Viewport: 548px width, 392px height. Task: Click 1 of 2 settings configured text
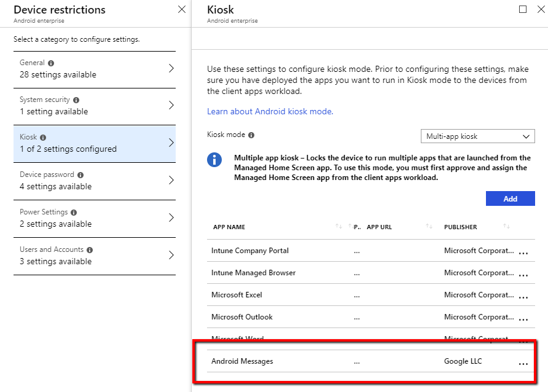click(x=68, y=149)
